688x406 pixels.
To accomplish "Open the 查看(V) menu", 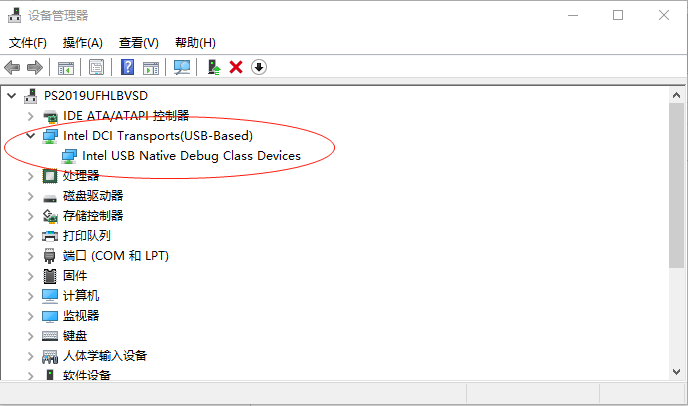I will pos(139,43).
